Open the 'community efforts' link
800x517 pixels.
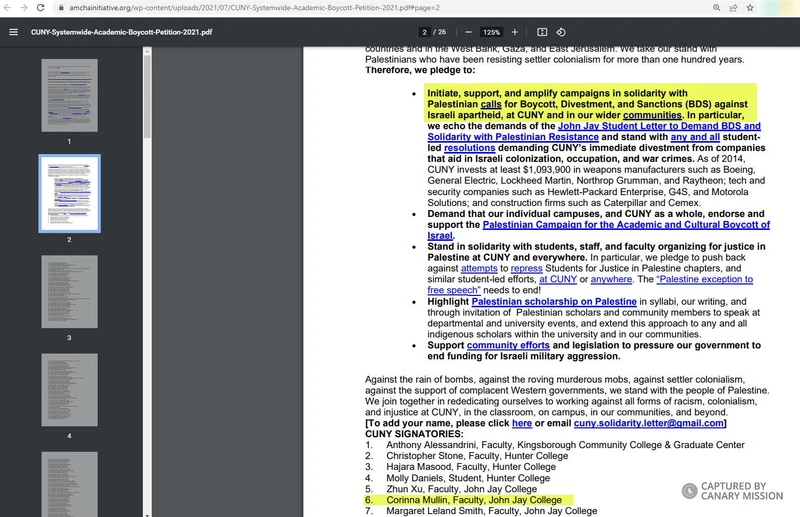pos(508,345)
